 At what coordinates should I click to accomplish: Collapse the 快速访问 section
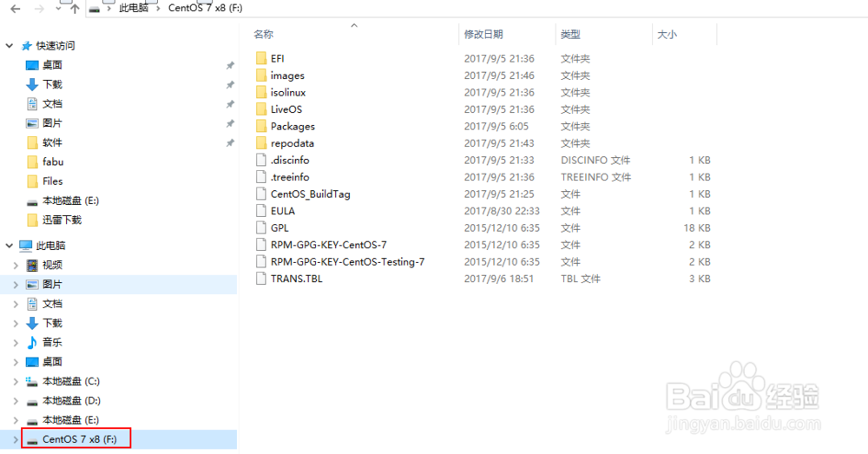click(10, 45)
